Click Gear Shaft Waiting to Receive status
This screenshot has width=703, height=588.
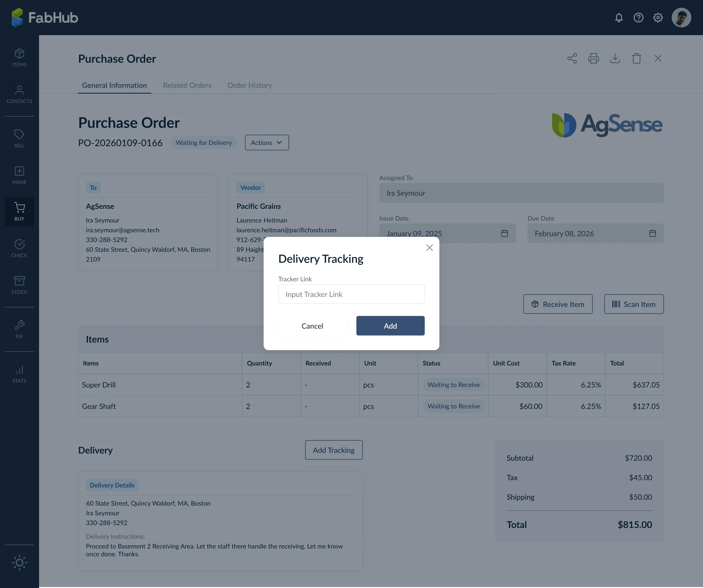[x=454, y=406]
